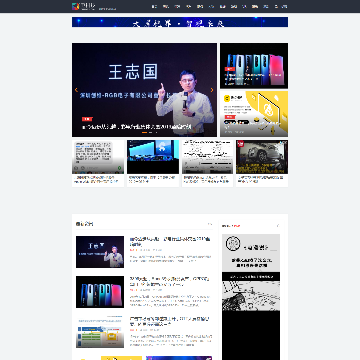Open thumbnail of the diagram chart article
Image resolution: width=360 pixels, height=360 pixels.
[x=100, y=332]
